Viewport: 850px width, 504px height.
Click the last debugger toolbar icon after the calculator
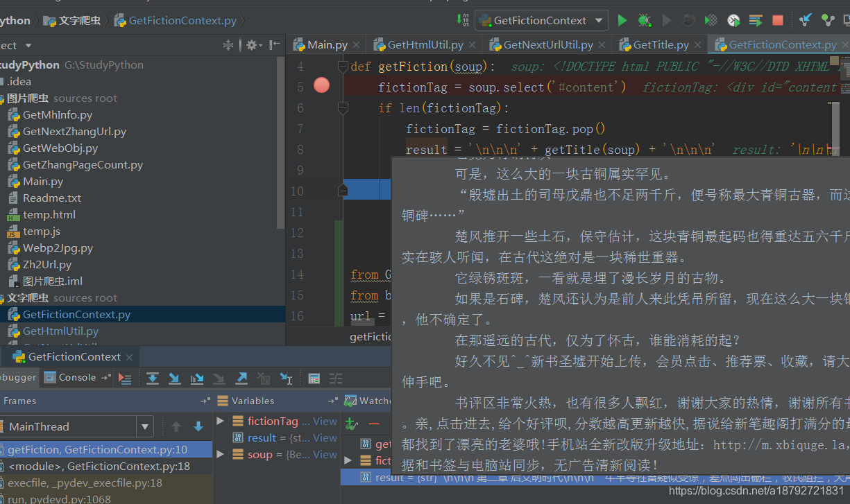point(336,378)
